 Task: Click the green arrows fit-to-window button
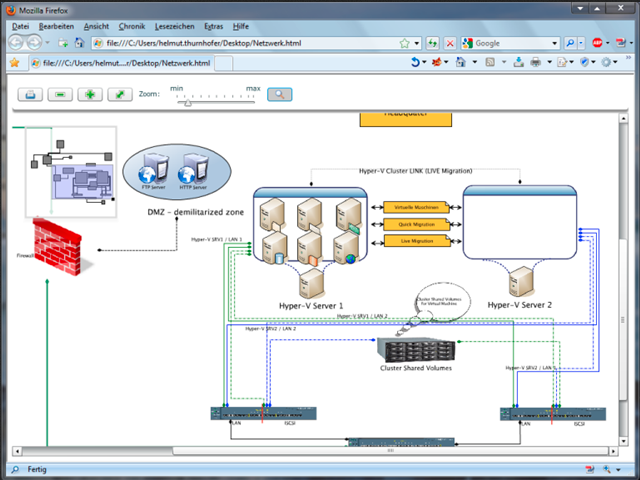(x=120, y=95)
